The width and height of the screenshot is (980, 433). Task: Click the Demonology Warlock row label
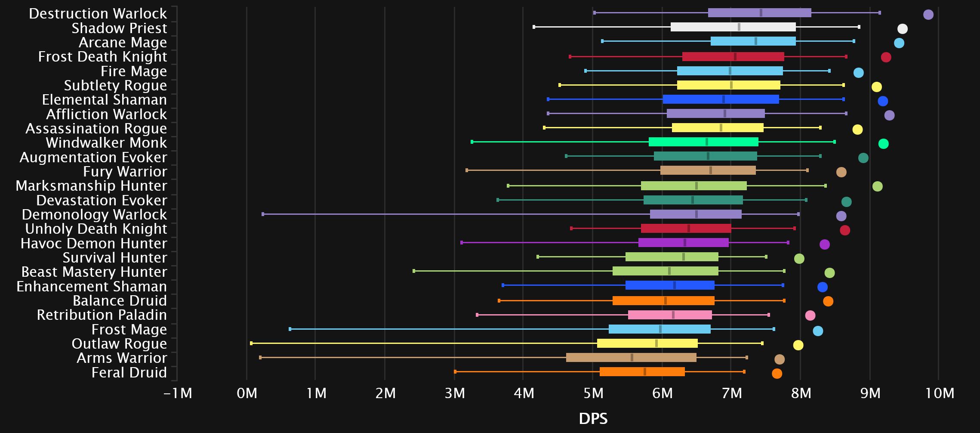point(94,214)
